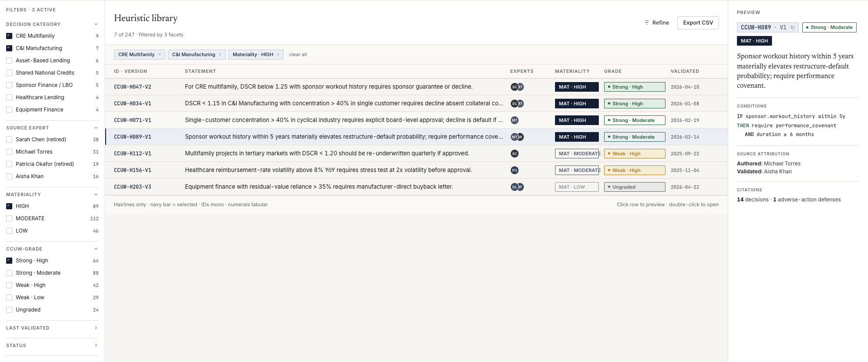Uncheck the CRE Multifamily category filter
Screen dimensions: 868x362
click(x=9, y=36)
